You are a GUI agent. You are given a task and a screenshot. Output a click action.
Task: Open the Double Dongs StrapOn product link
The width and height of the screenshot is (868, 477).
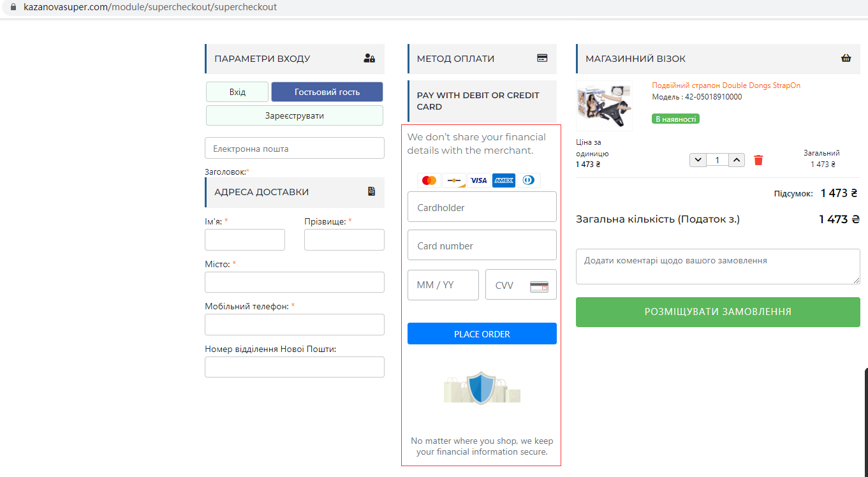tap(726, 85)
